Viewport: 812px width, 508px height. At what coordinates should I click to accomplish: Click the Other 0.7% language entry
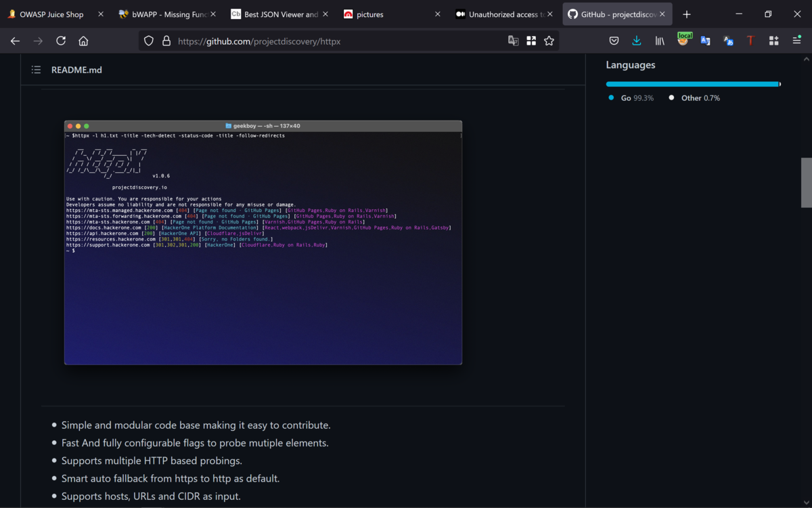[695, 98]
